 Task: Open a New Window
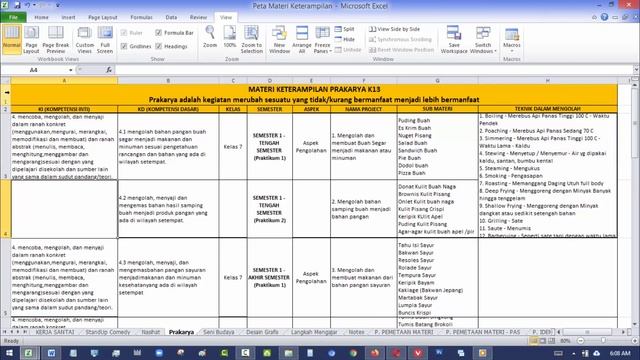279,39
